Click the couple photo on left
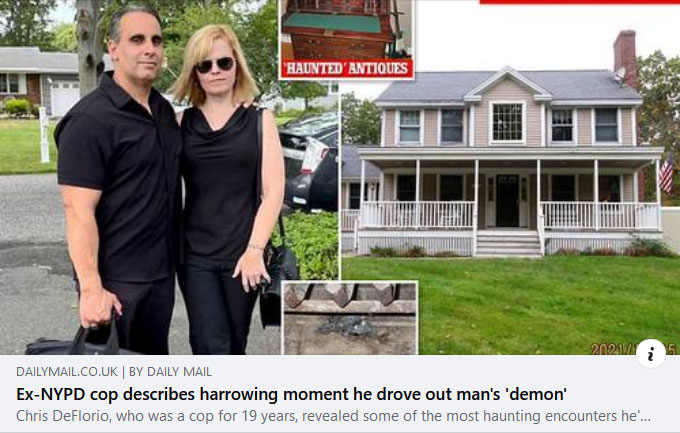 169,177
